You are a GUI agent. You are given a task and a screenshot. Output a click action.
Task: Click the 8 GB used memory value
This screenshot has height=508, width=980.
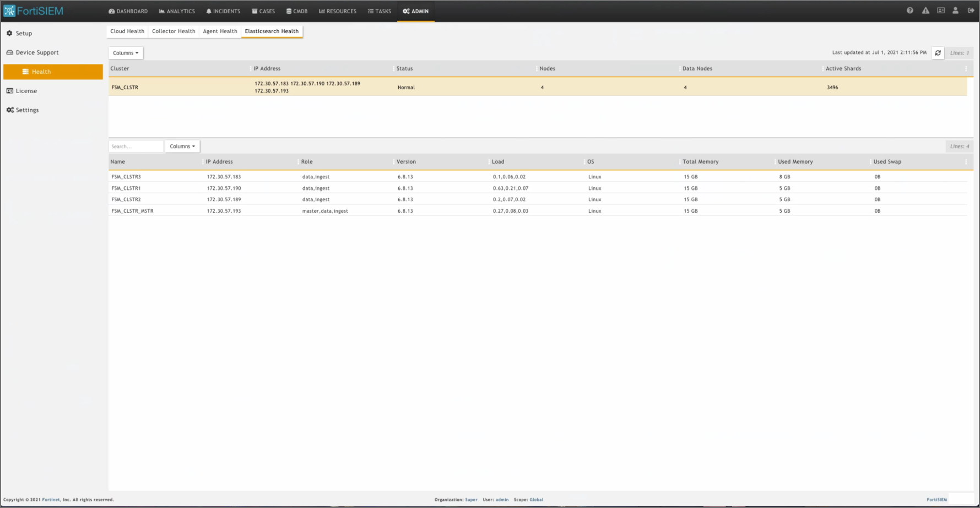click(784, 177)
